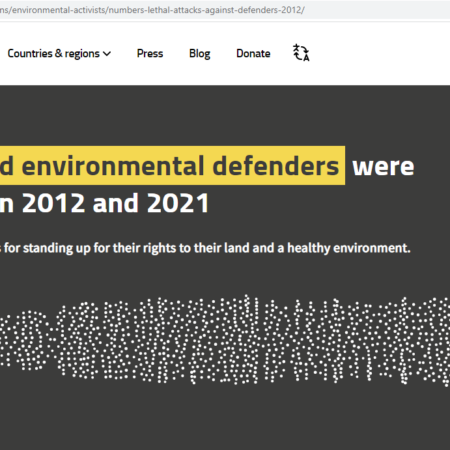The image size is (450, 450).
Task: Click highlighted 'environmental defenders' headline text
Action: (x=180, y=166)
